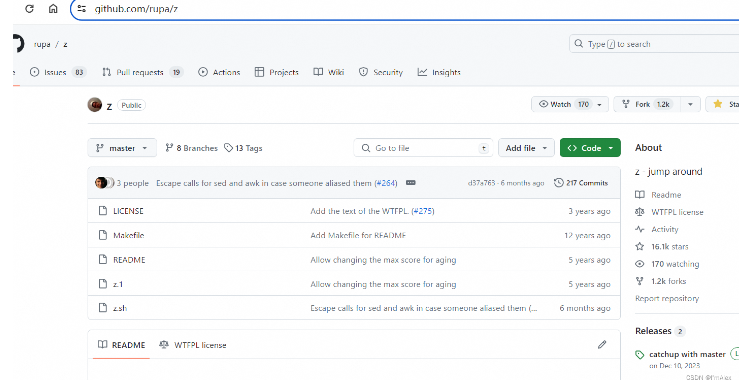Switch to the Insights tab
The height and width of the screenshot is (380, 753).
[x=439, y=72]
